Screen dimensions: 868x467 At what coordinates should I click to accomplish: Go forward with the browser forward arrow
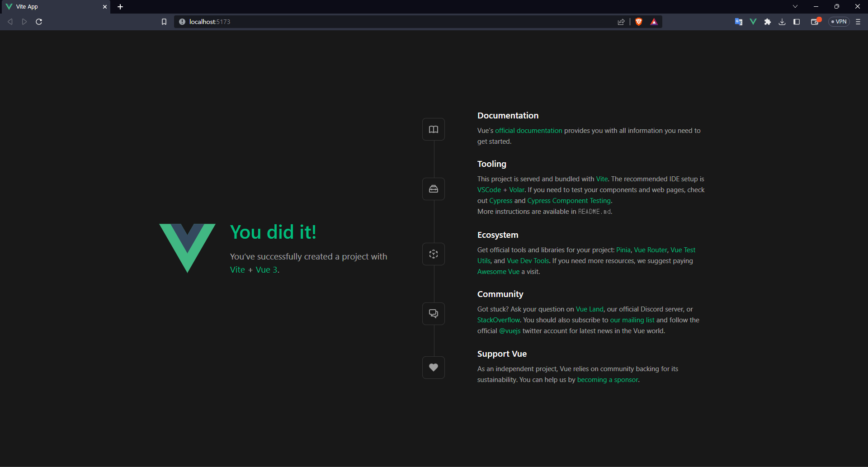coord(24,22)
